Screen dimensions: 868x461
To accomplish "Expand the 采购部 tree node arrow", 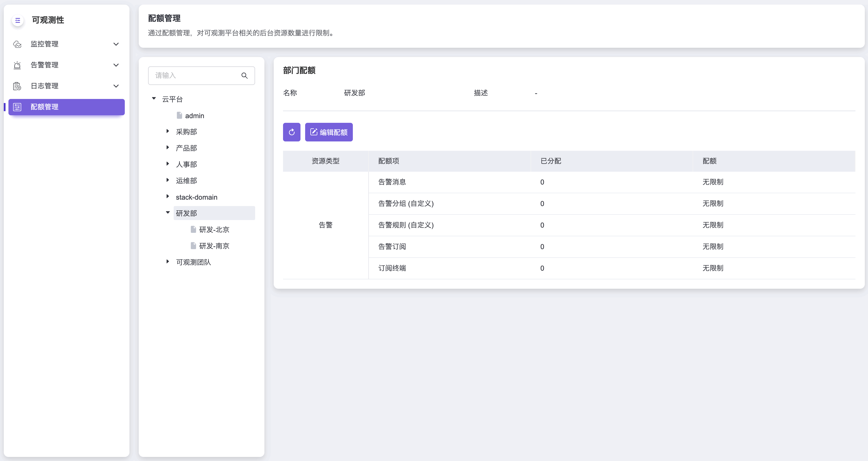I will coord(168,131).
